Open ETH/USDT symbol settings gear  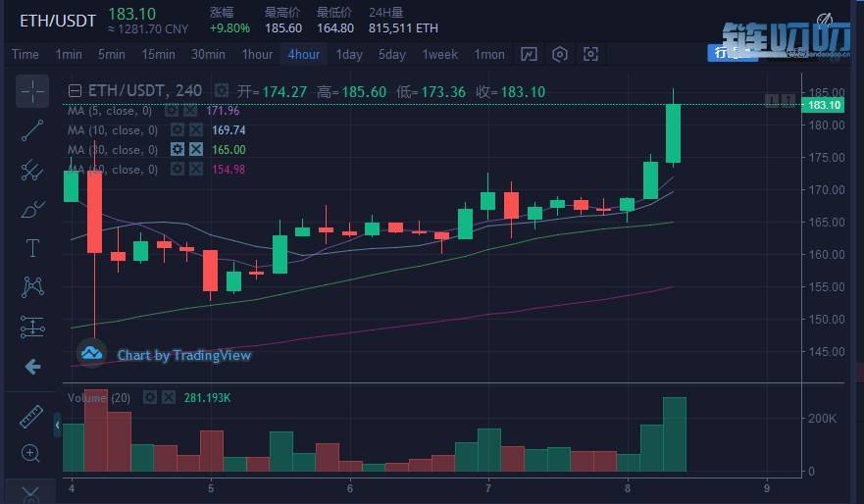tap(222, 90)
